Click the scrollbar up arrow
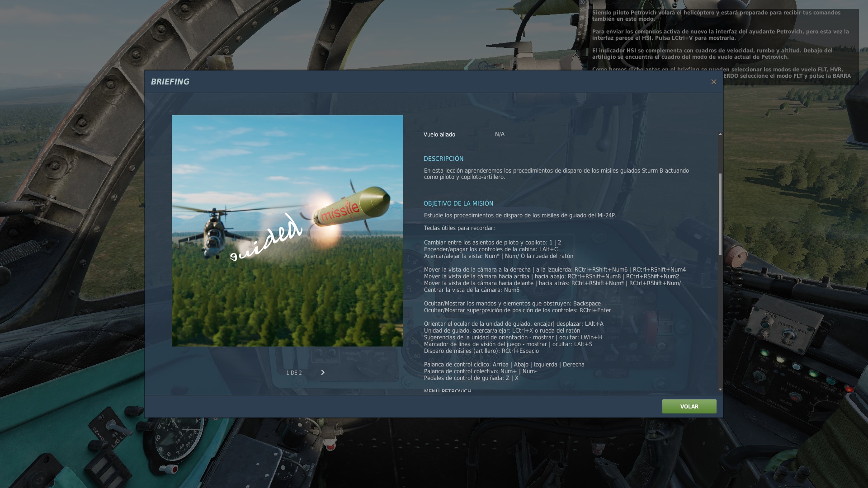868x488 pixels. (720, 134)
